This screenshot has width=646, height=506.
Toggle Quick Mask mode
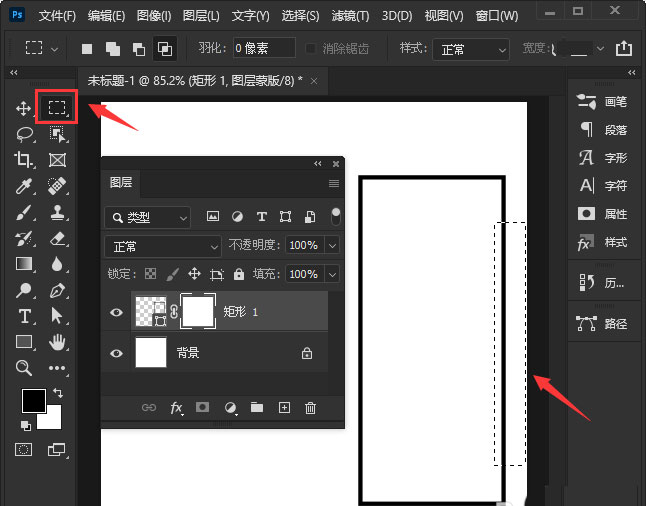click(23, 450)
